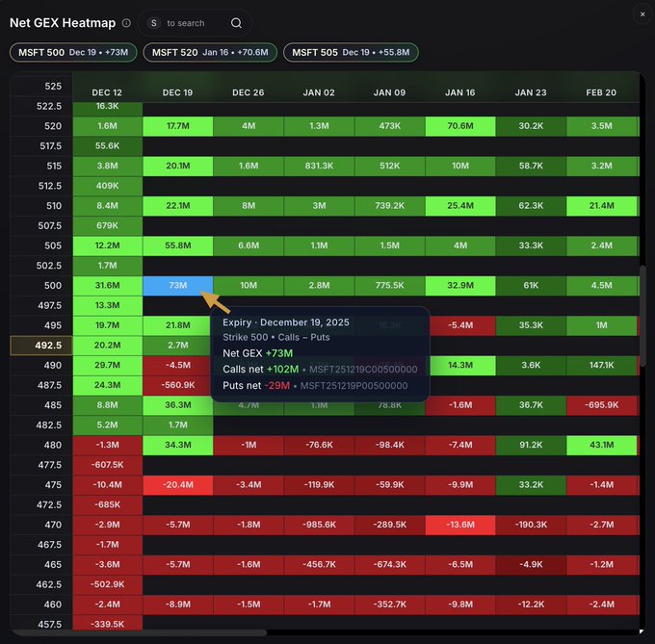Click the 43.1M cell at strike 480
The width and height of the screenshot is (655, 644).
point(601,445)
